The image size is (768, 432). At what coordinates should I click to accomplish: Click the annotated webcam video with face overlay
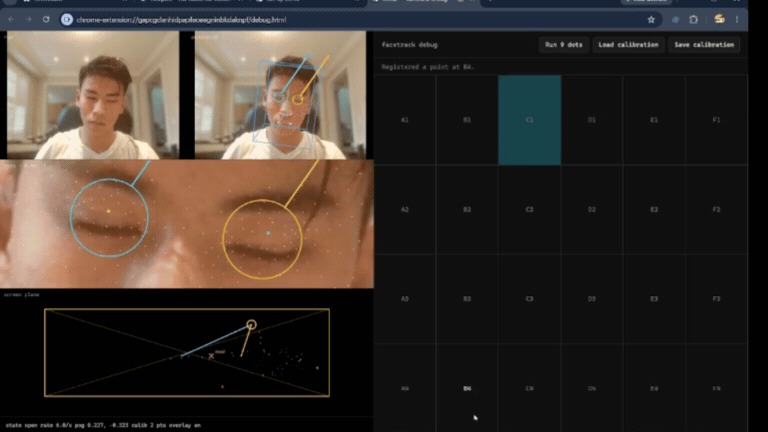tap(280, 95)
